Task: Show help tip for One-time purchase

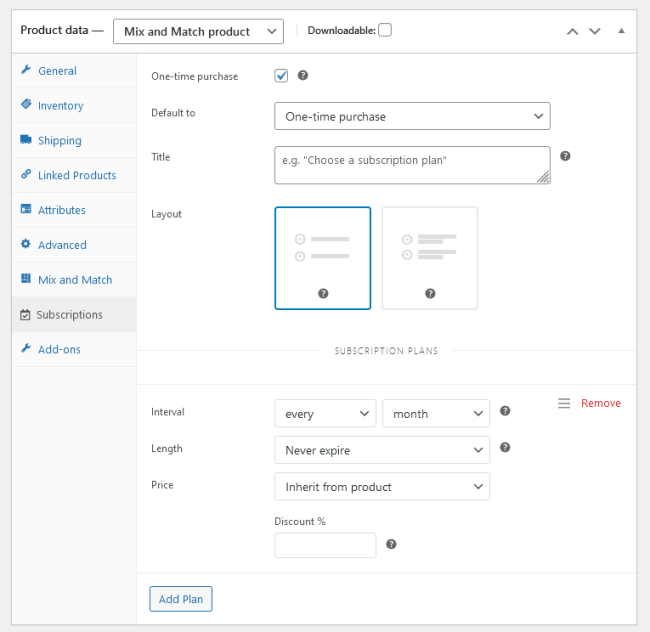Action: 303,75
